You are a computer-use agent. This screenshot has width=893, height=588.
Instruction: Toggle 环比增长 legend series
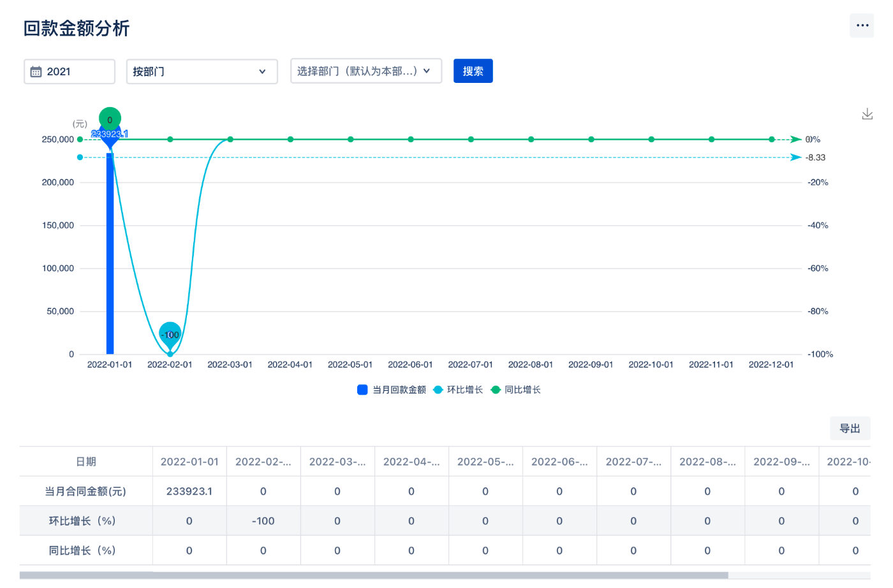coord(458,390)
